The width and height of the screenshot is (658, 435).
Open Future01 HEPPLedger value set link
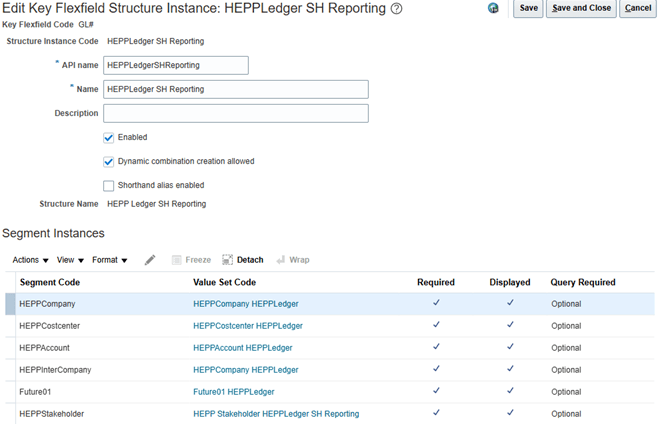(x=233, y=392)
